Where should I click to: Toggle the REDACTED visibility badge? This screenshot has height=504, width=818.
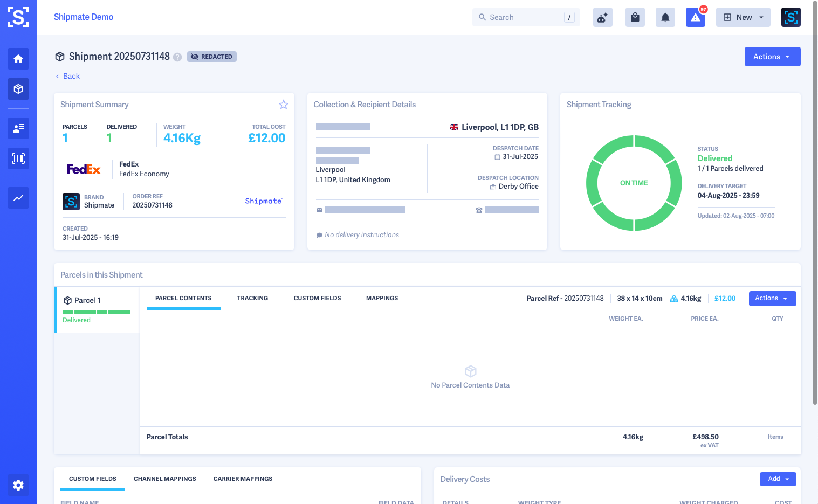coord(211,57)
